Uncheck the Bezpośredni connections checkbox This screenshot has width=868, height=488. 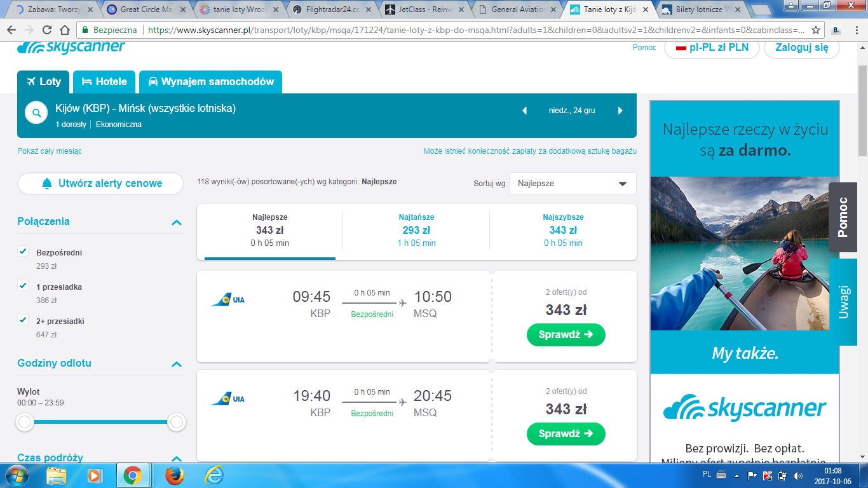[23, 252]
